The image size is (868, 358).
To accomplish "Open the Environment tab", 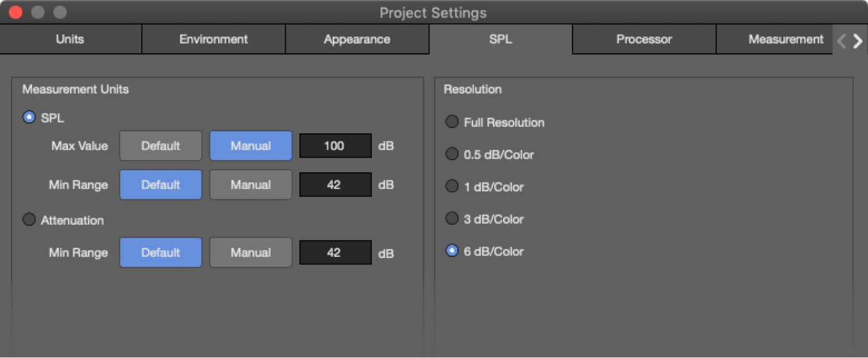I will [213, 39].
